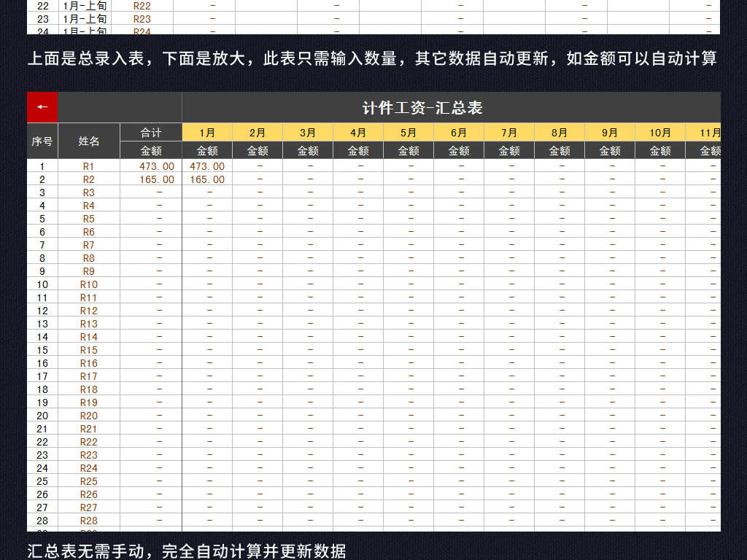Viewport: 747px width, 560px height.
Task: Click serial number 27 in summary table
Action: point(42,507)
